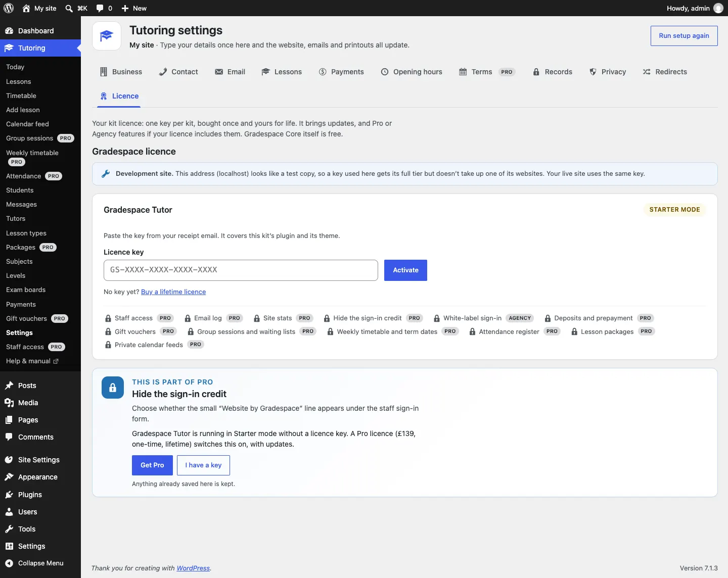Open the My site home icon
Screen dimensions: 728x578
[26, 8]
